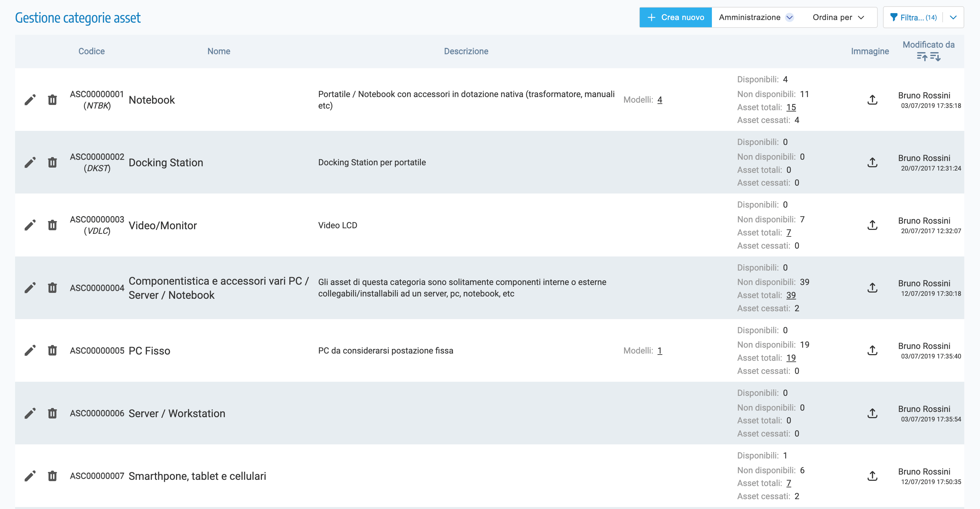This screenshot has width=980, height=509.
Task: Upload image for Notebook category
Action: click(872, 100)
